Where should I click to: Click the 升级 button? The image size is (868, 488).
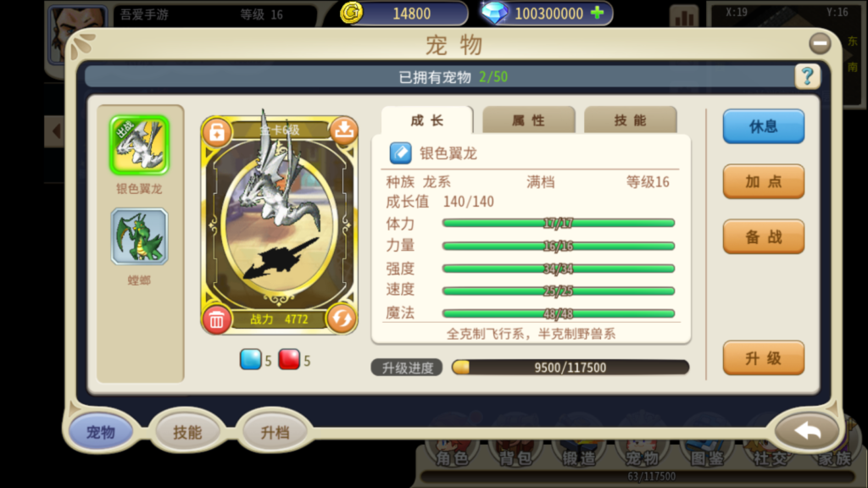(764, 358)
